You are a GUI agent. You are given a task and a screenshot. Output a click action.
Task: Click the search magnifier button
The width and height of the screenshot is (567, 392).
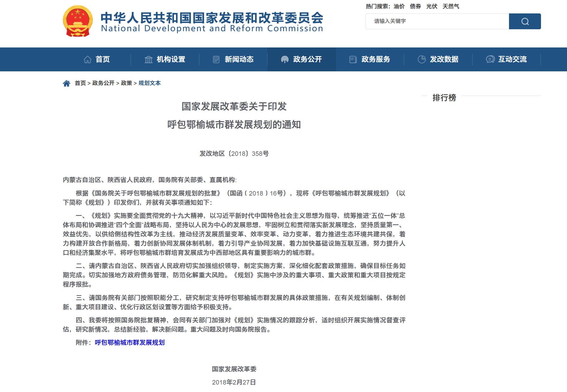(x=525, y=21)
